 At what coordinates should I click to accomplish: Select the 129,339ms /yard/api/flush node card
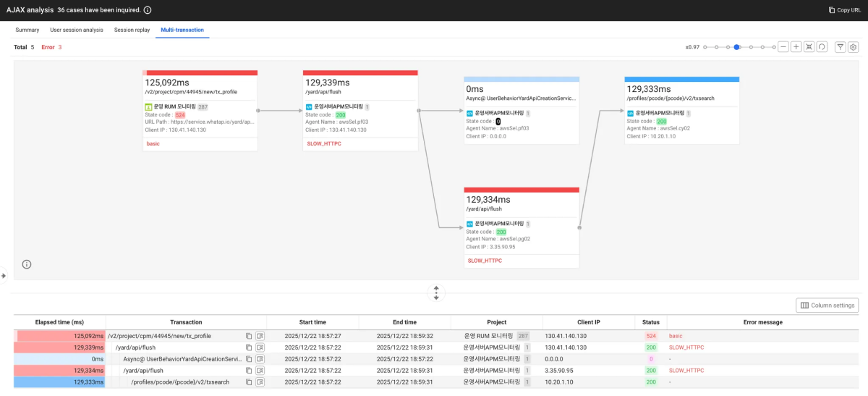tap(360, 111)
